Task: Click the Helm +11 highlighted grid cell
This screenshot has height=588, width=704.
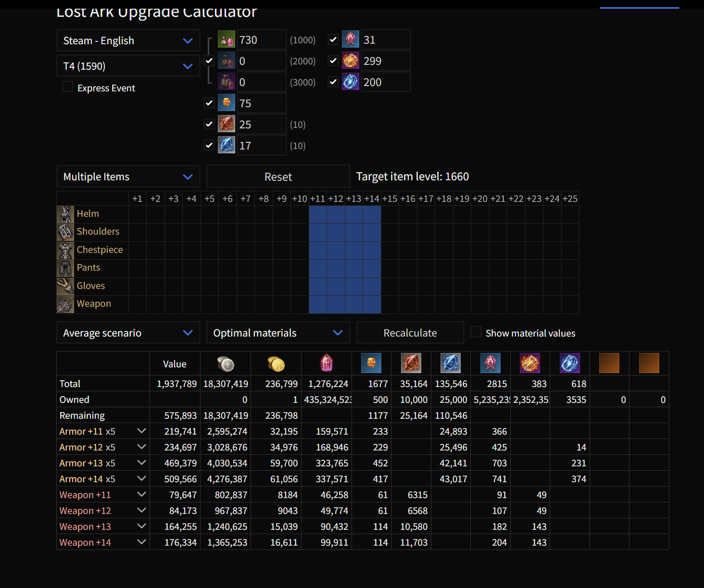Action: [318, 214]
